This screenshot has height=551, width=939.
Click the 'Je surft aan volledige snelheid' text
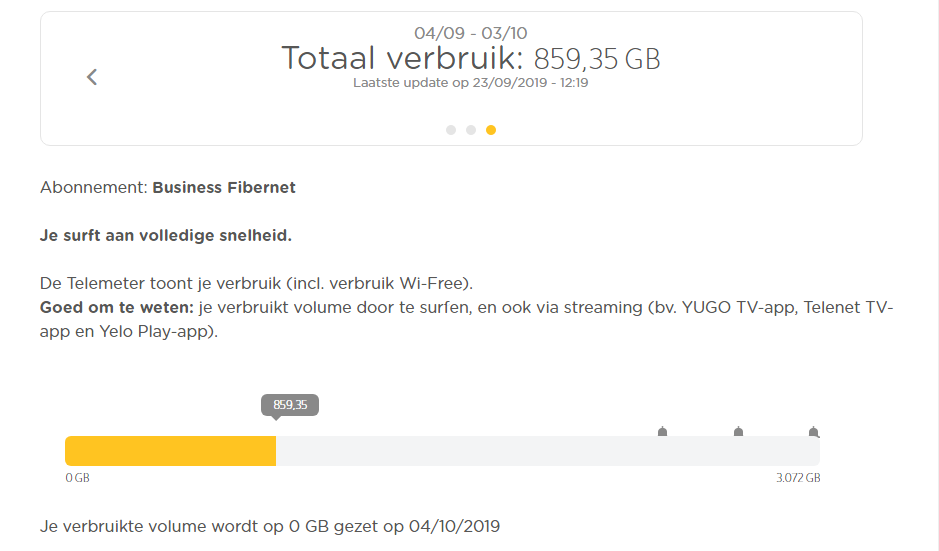166,236
